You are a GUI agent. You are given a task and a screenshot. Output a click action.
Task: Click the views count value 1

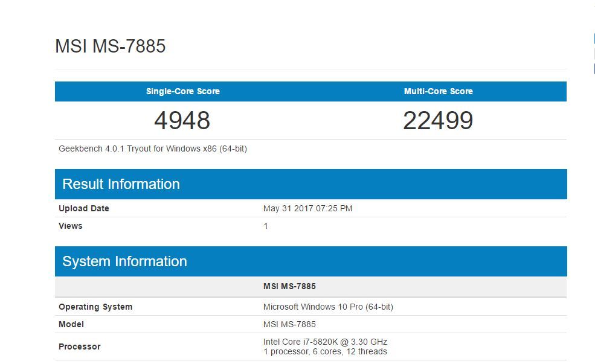click(x=266, y=226)
